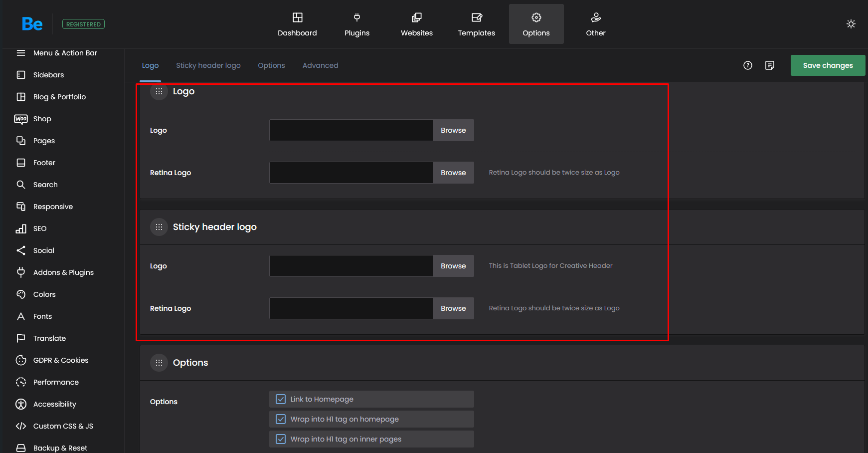Click the main Logo URL input field
The image size is (868, 453).
351,130
